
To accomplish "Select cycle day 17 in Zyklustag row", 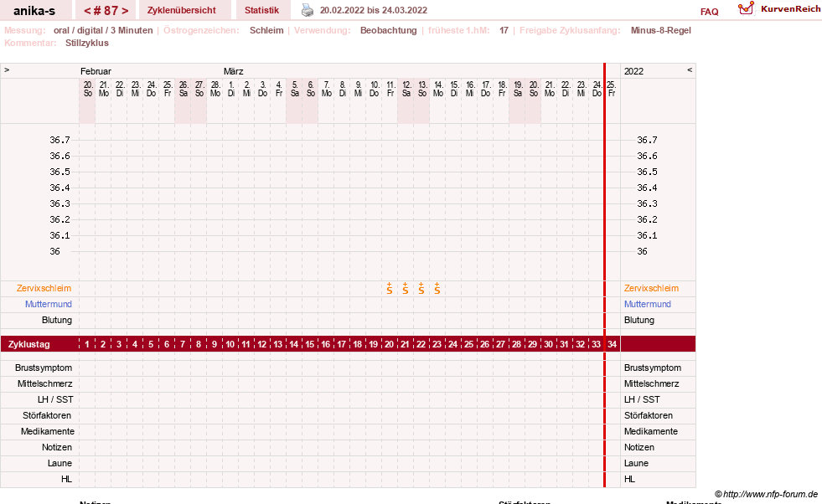I will click(341, 344).
